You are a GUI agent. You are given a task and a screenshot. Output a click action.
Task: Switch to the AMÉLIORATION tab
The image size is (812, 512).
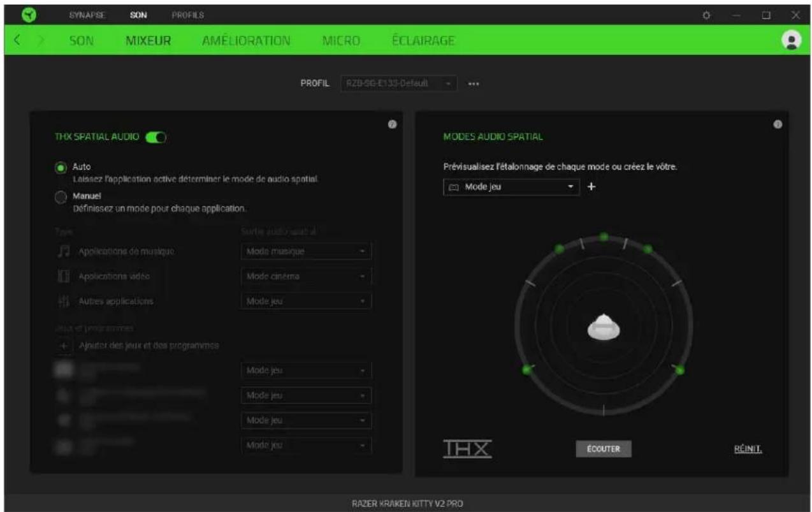(247, 41)
